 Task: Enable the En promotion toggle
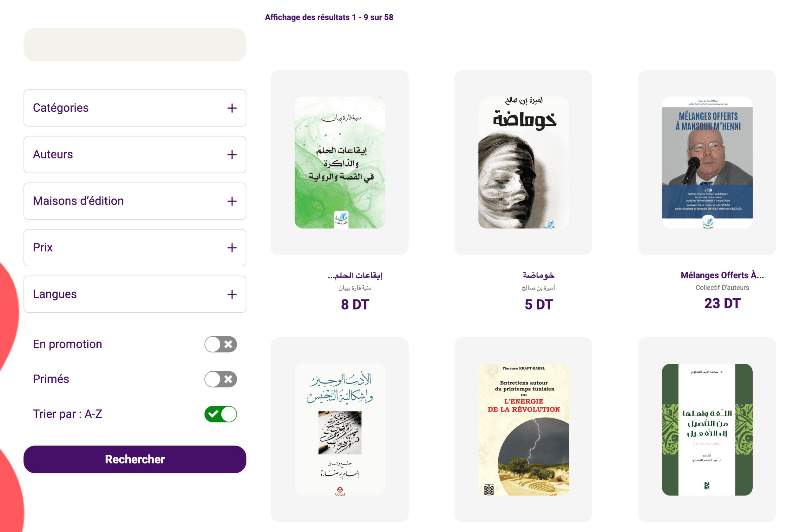click(220, 344)
